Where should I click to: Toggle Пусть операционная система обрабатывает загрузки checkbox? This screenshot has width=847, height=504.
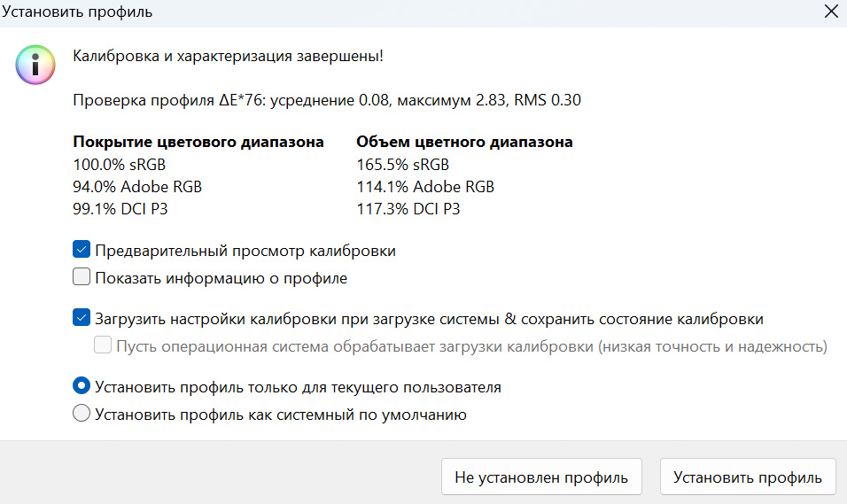pos(103,346)
